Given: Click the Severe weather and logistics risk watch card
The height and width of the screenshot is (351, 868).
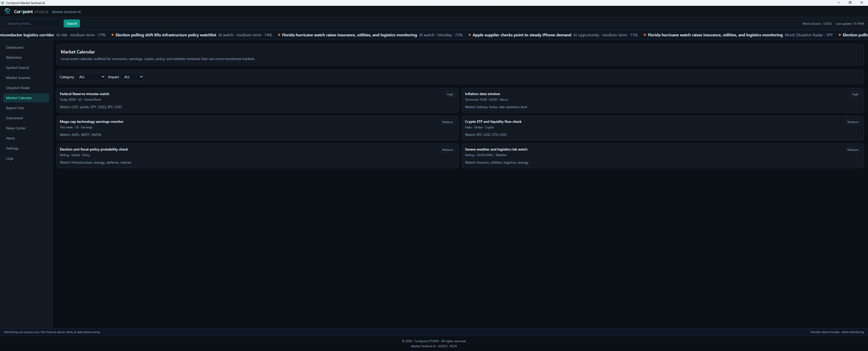Looking at the screenshot, I should point(662,156).
